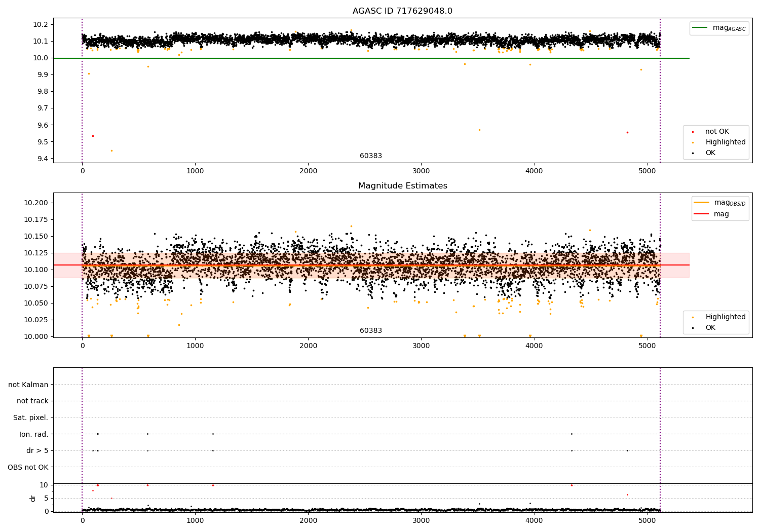Select the 'Ion. rad.' row label
The width and height of the screenshot is (760, 532).
click(x=34, y=435)
